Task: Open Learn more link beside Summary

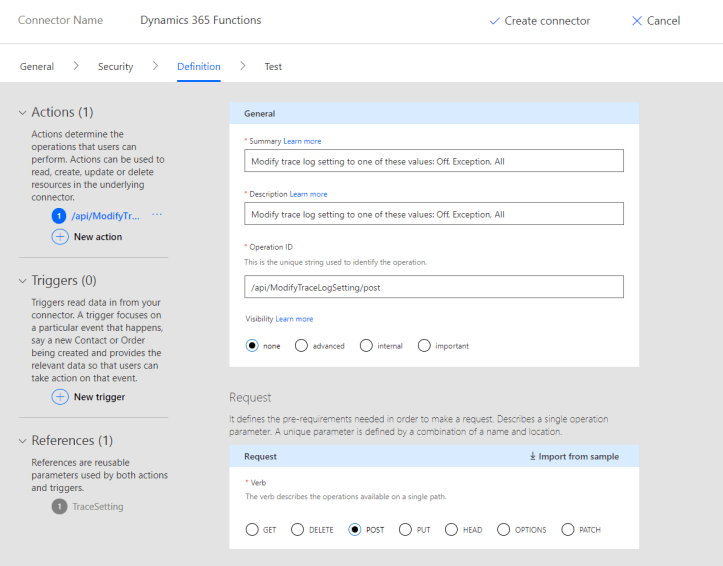Action: coord(302,141)
